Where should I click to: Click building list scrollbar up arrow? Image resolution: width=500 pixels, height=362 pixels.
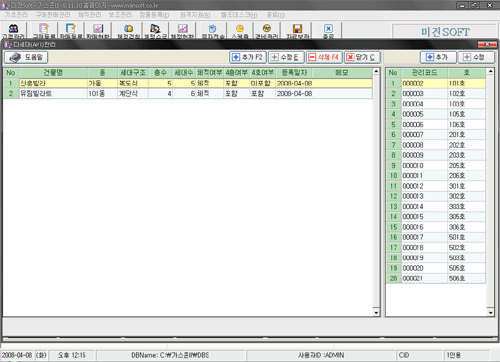[x=376, y=71]
